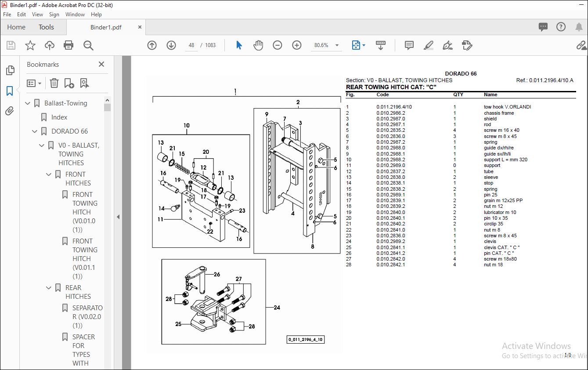Upload the file to cloud storage
The height and width of the screenshot is (370, 588).
click(x=50, y=45)
